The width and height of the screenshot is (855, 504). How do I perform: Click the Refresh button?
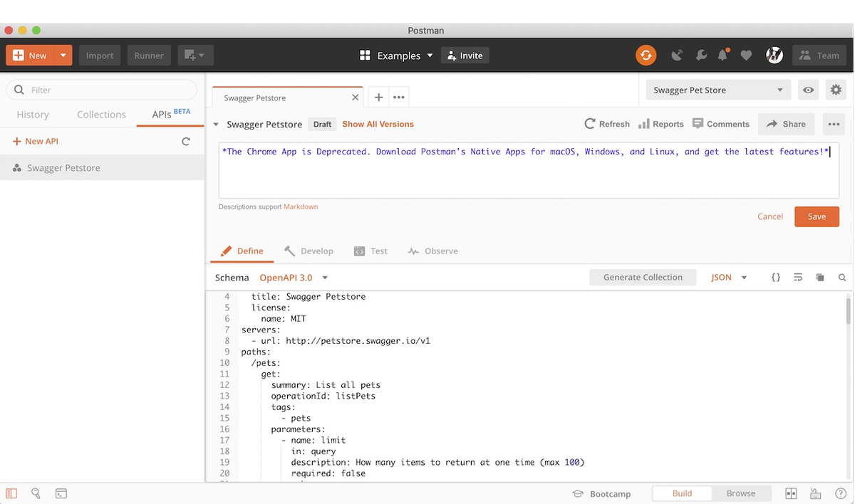pyautogui.click(x=607, y=124)
